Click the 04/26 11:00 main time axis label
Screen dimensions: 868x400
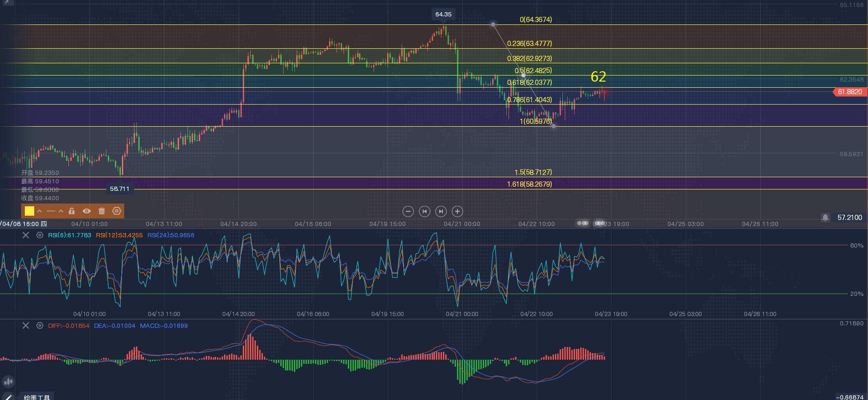[x=760, y=224]
